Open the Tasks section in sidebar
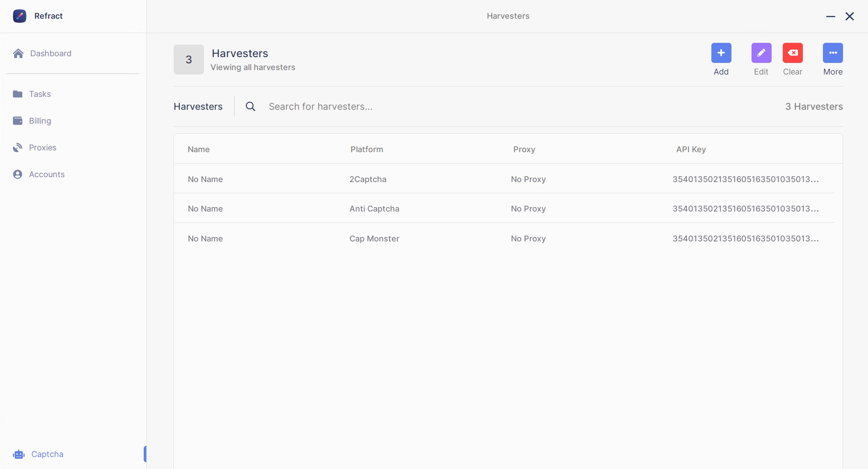Viewport: 868px width, 469px height. pos(40,94)
